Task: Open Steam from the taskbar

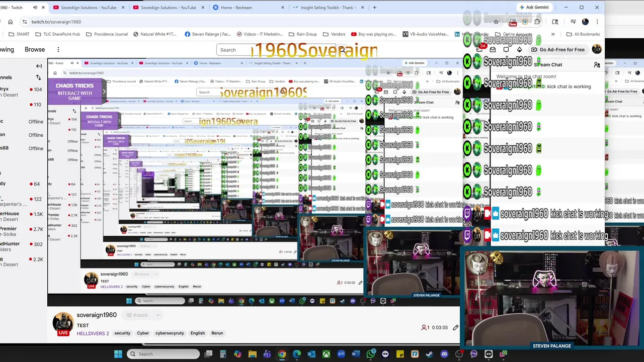Action: tap(429, 354)
